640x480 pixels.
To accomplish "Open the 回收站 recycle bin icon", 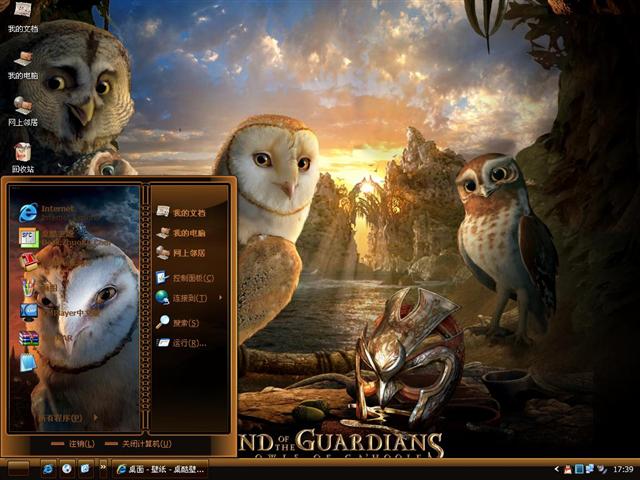I will pyautogui.click(x=23, y=158).
